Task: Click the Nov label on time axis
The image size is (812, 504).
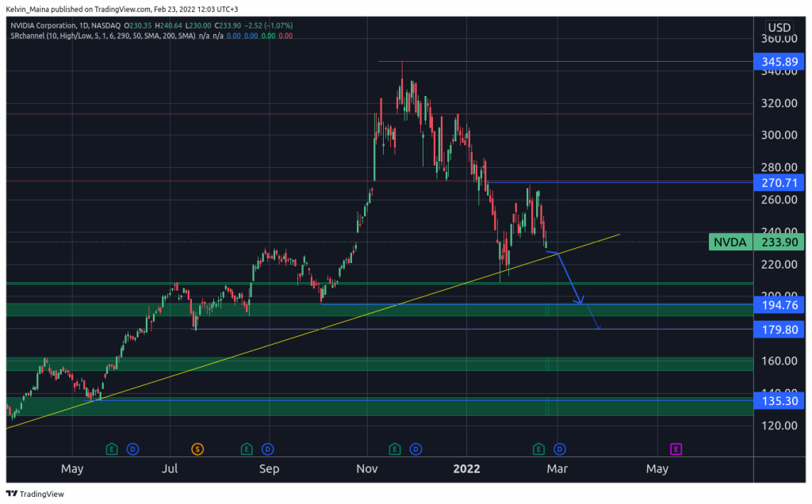Action: click(x=366, y=469)
